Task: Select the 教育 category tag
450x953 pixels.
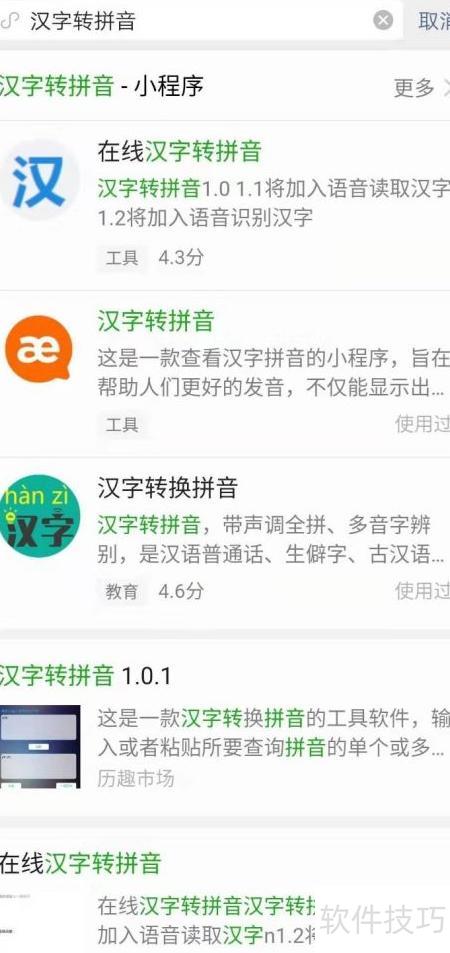Action: coord(122,591)
